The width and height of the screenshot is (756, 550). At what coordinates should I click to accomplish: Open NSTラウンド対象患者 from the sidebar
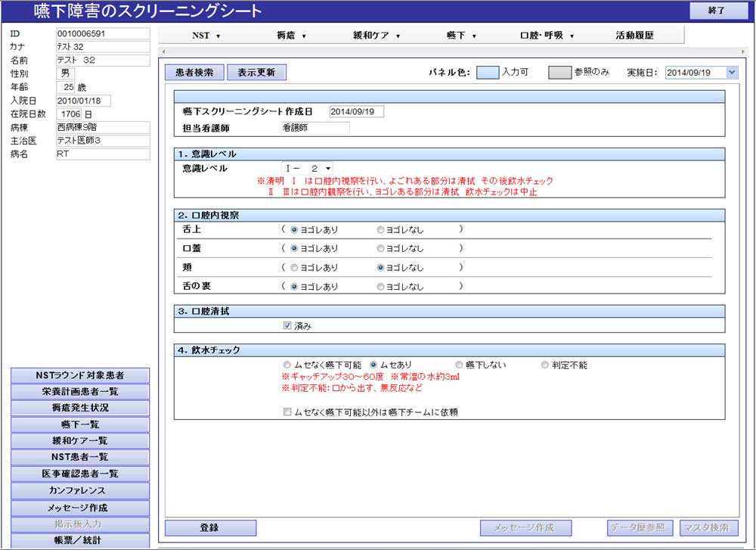coord(80,375)
